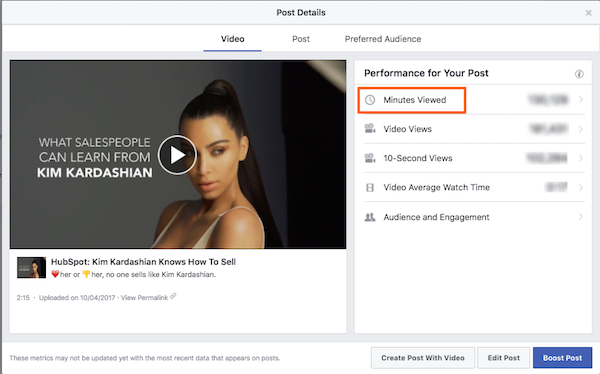
Task: Click the video description mentioning no one sells
Action: coord(133,274)
